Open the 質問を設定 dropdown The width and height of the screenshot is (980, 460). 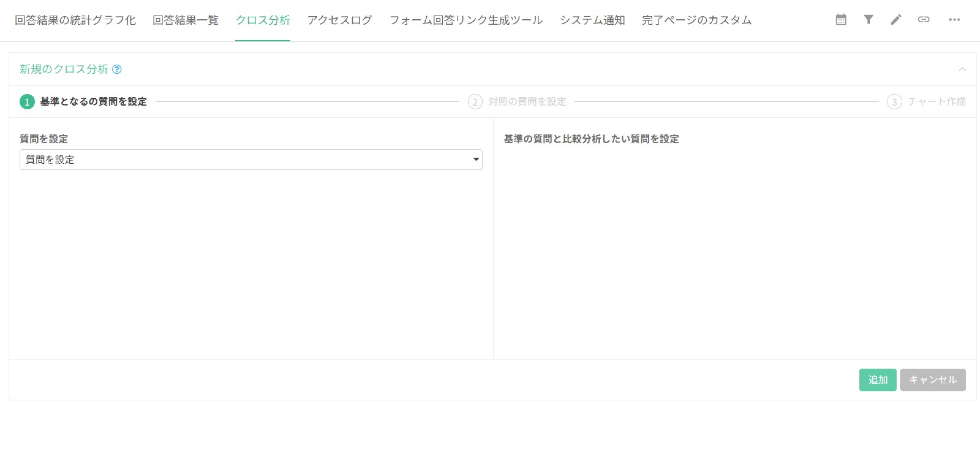coord(251,159)
